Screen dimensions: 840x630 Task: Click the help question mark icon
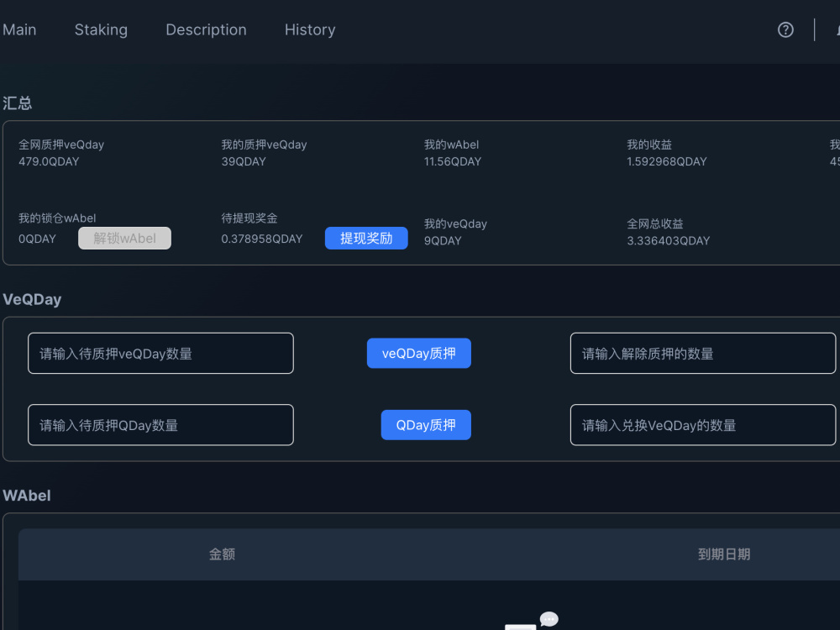pyautogui.click(x=785, y=30)
